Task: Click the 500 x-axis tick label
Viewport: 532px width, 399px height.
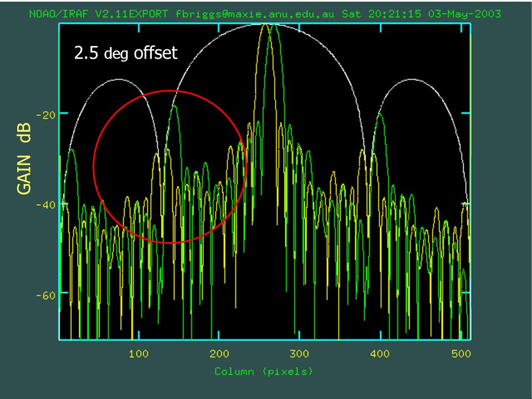Action: [461, 354]
